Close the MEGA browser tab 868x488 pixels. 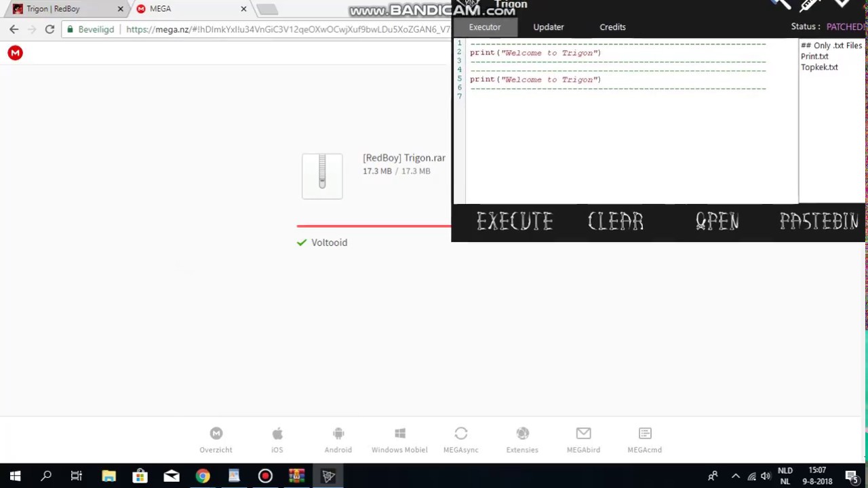point(243,9)
